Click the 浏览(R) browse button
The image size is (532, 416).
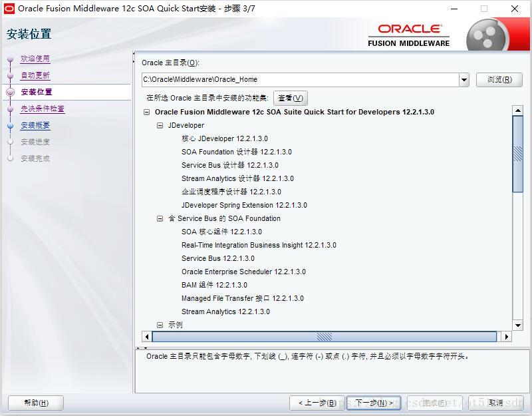pyautogui.click(x=499, y=80)
